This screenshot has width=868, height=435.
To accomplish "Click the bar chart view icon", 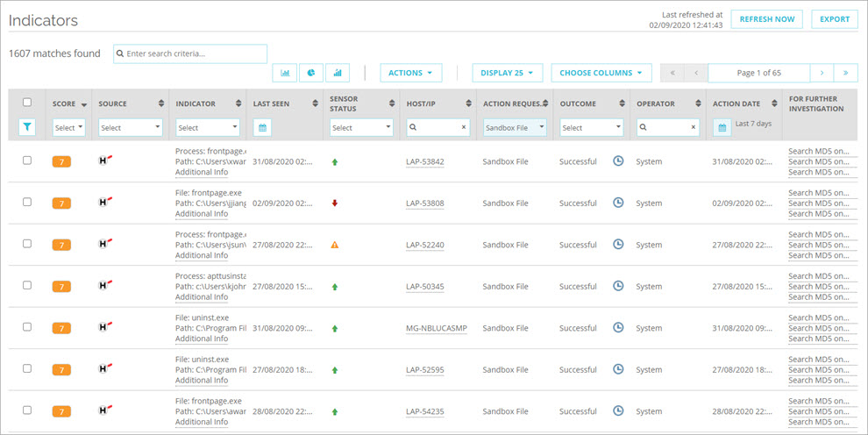I will 338,73.
